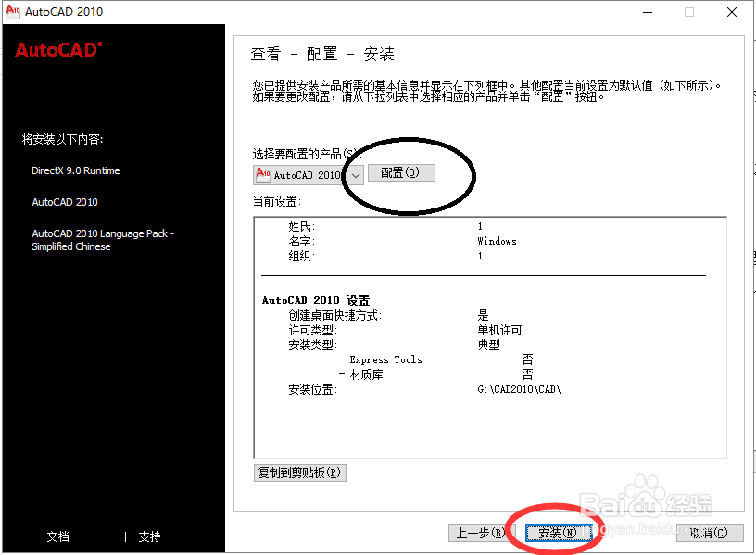Click the 安装(N) install button
Viewport: 756px width, 555px height.
pos(559,533)
